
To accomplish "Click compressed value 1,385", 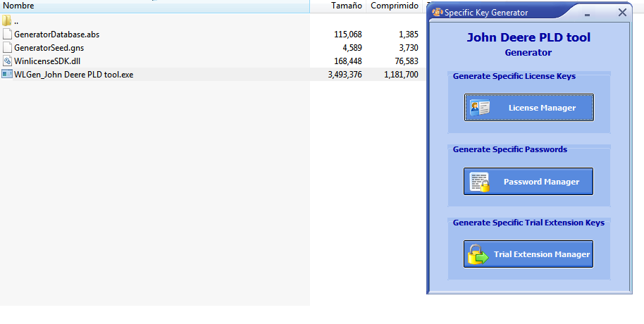I will [409, 35].
